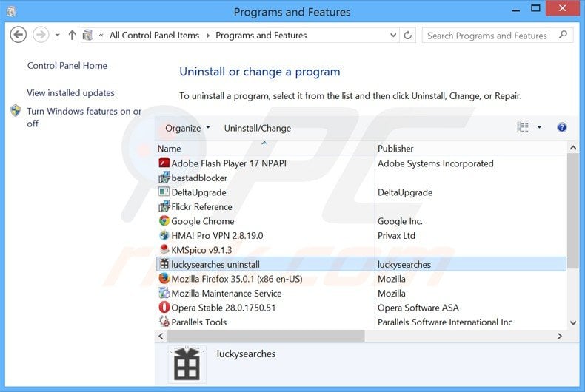Click the horizontal scrollbar thumb
The width and height of the screenshot is (585, 392).
[266, 336]
